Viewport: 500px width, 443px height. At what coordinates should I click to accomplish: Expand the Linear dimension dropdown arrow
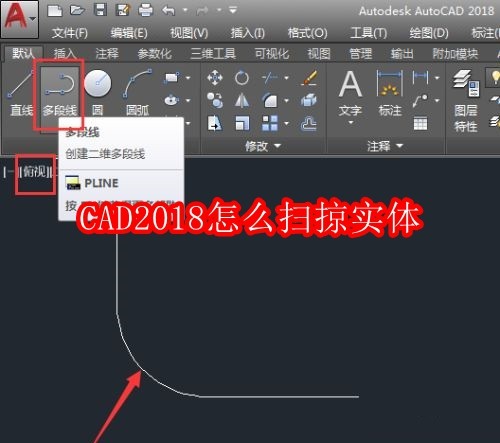[x=437, y=78]
